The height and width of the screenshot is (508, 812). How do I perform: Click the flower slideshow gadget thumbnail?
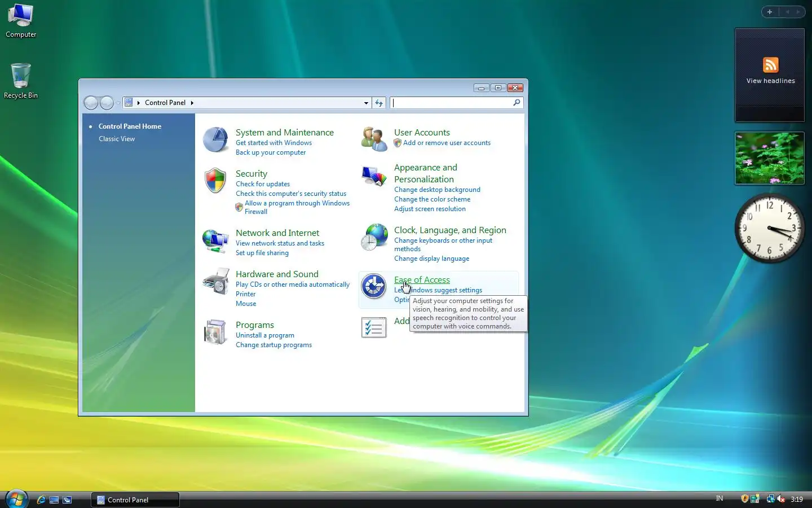coord(770,158)
